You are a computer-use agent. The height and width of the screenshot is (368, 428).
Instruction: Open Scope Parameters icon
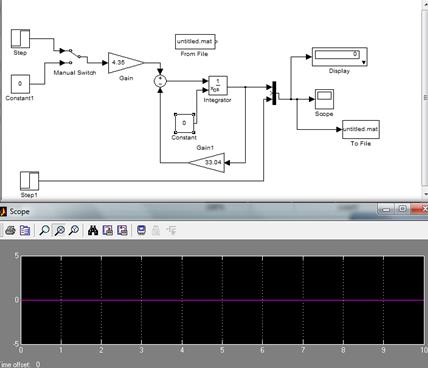(x=25, y=230)
